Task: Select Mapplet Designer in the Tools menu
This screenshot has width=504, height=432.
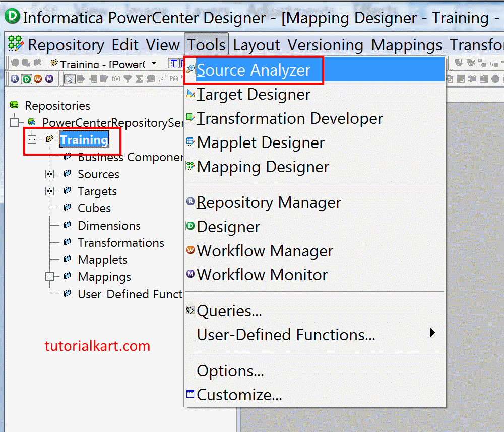Action: 315,142
